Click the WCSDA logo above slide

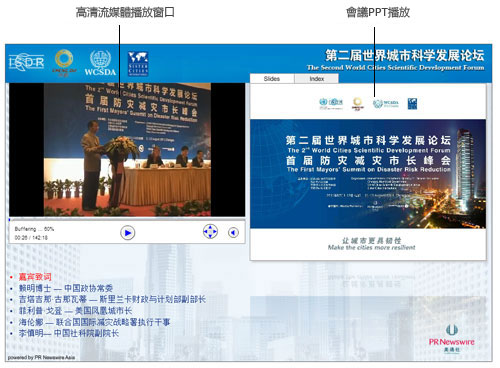pos(386,104)
